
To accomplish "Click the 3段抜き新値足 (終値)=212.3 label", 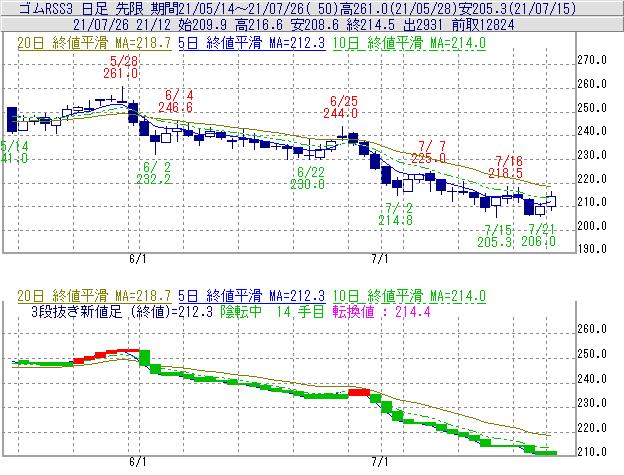I will [x=122, y=311].
